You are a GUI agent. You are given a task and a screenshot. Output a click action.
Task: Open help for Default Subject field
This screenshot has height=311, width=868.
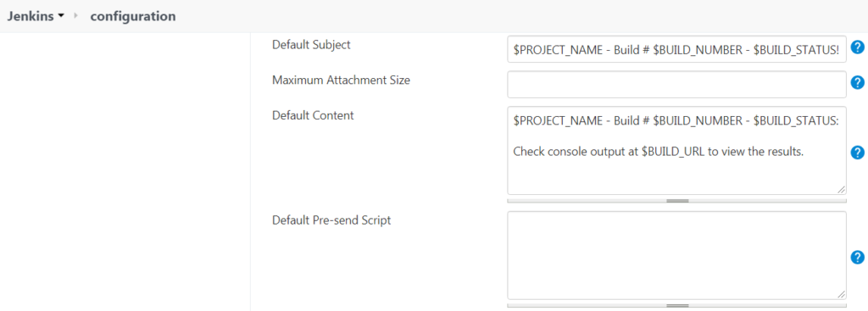(x=857, y=47)
